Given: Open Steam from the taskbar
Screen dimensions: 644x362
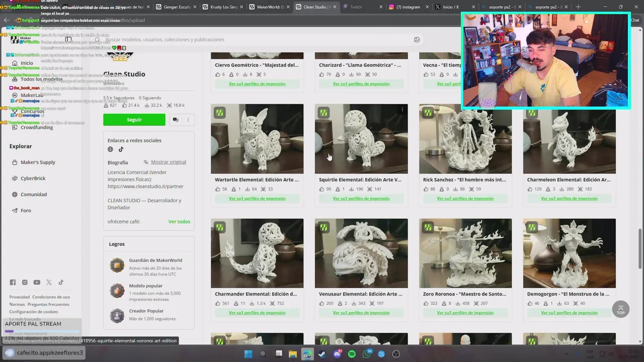Looking at the screenshot, I should click(x=322, y=354).
